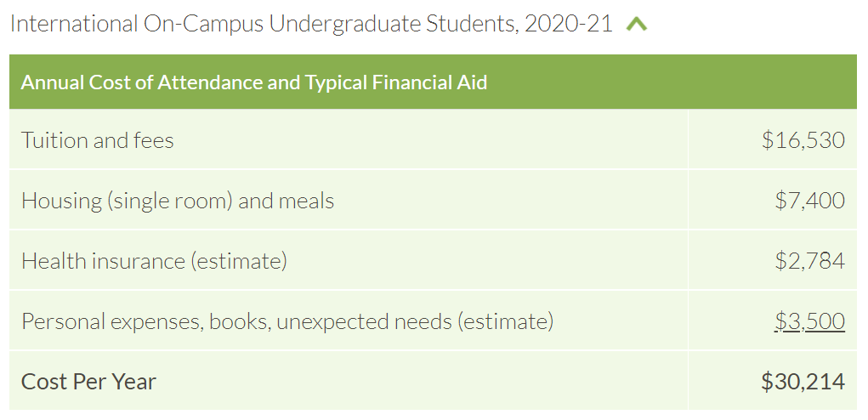Collapse the section using green chevron
The image size is (868, 420).
coord(636,25)
